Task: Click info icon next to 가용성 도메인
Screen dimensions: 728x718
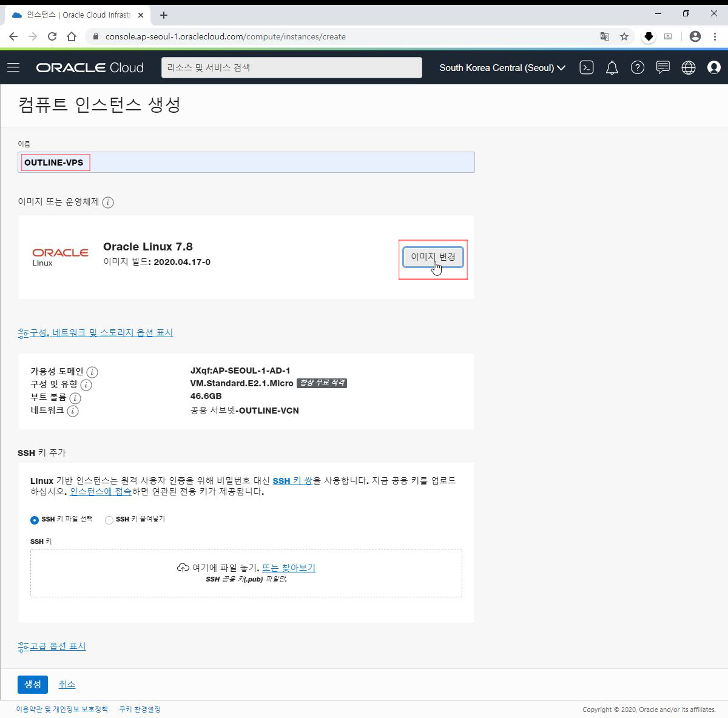Action: point(92,372)
